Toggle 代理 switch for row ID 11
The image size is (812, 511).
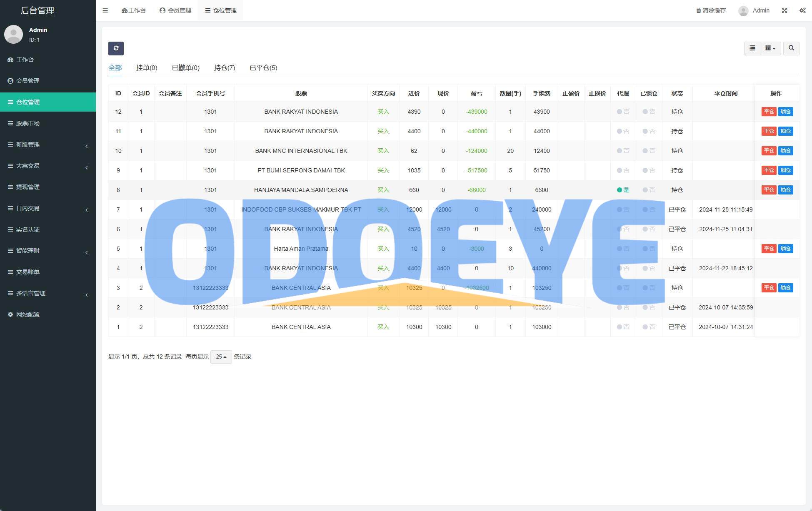pos(623,131)
